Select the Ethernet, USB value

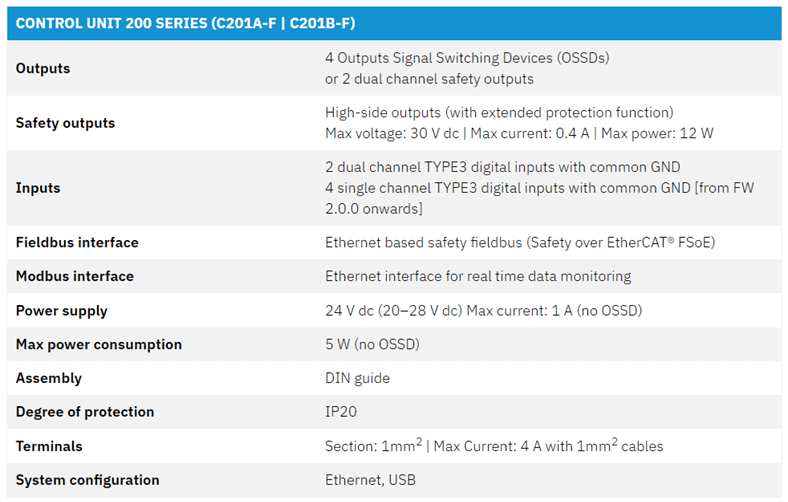click(370, 480)
